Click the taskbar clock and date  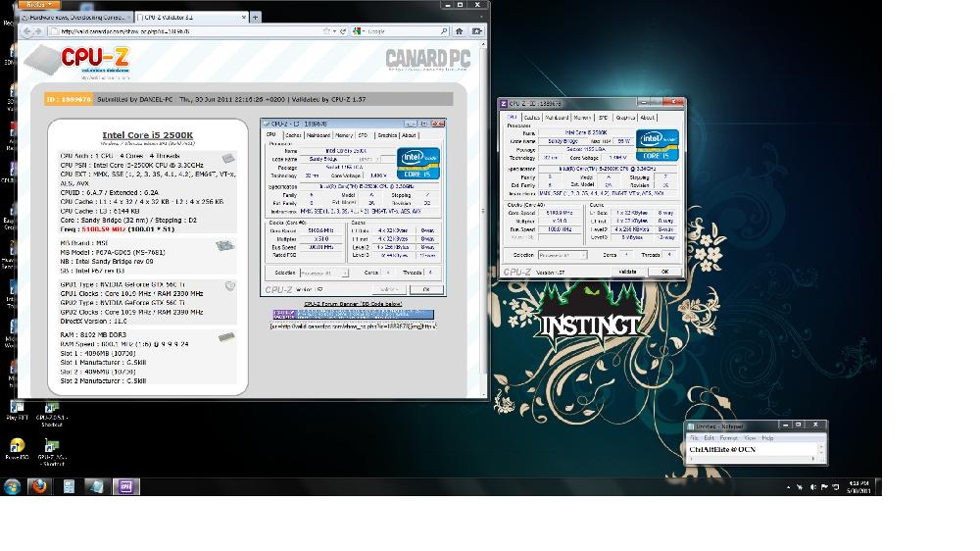pyautogui.click(x=858, y=486)
